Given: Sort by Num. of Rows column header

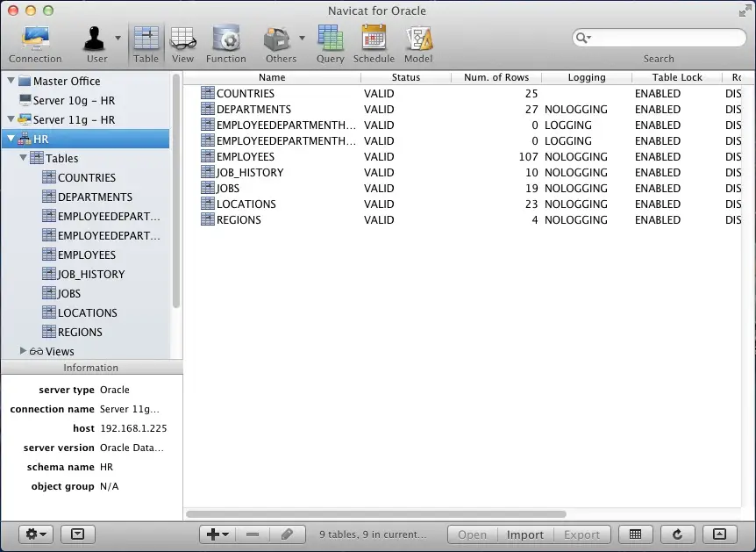Looking at the screenshot, I should click(496, 77).
